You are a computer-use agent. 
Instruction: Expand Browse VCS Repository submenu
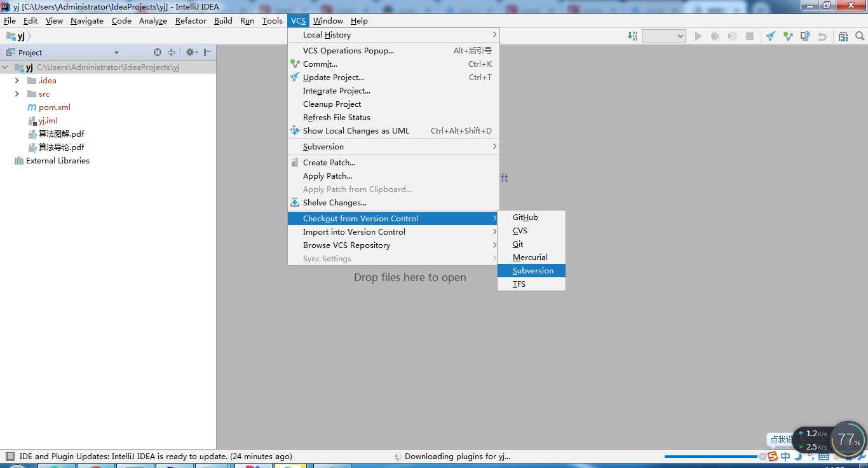(x=393, y=245)
